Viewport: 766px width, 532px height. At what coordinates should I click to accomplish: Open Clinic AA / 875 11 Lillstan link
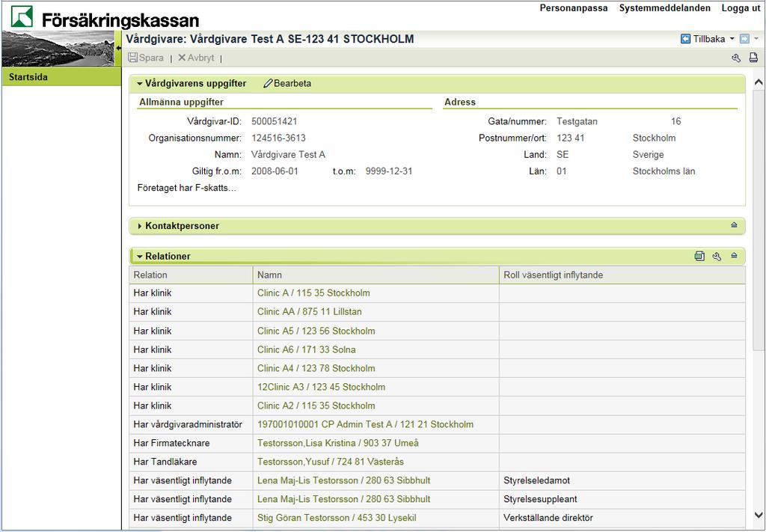click(x=310, y=312)
